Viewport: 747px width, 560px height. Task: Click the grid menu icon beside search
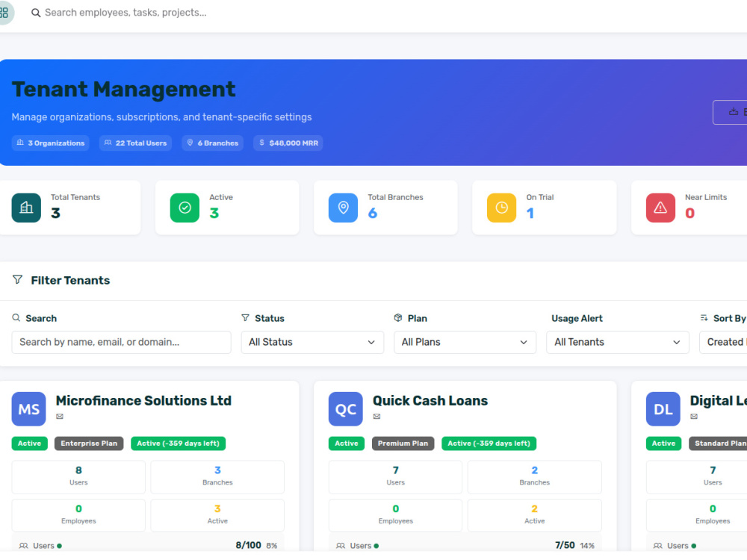click(x=4, y=13)
